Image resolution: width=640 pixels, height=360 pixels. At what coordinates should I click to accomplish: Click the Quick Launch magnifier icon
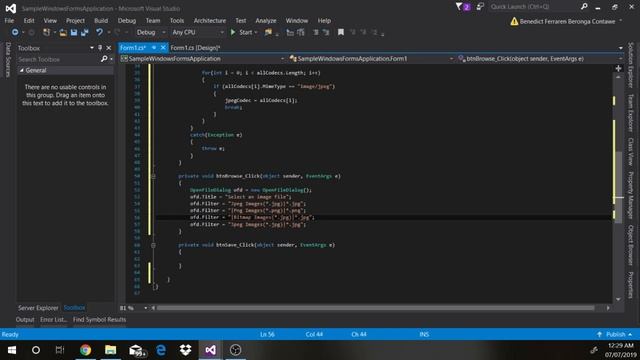tap(584, 7)
